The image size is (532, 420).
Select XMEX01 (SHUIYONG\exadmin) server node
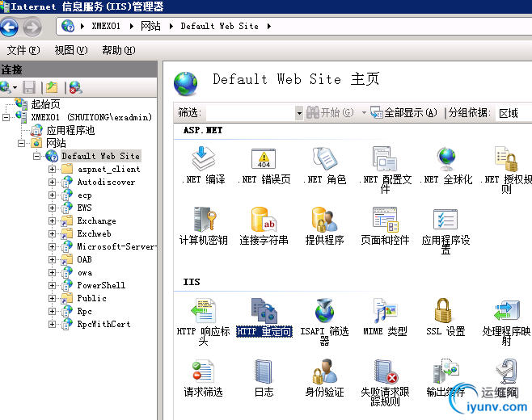coord(91,117)
